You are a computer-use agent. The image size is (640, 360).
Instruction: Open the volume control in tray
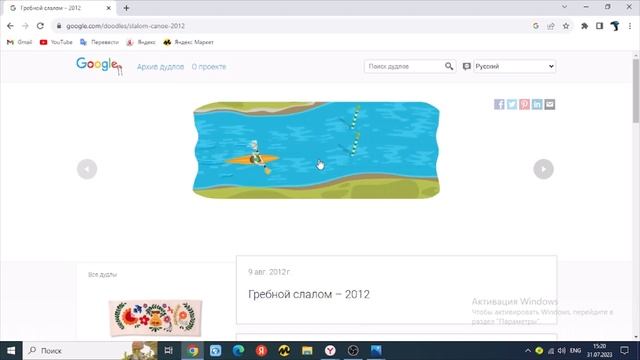coord(562,351)
